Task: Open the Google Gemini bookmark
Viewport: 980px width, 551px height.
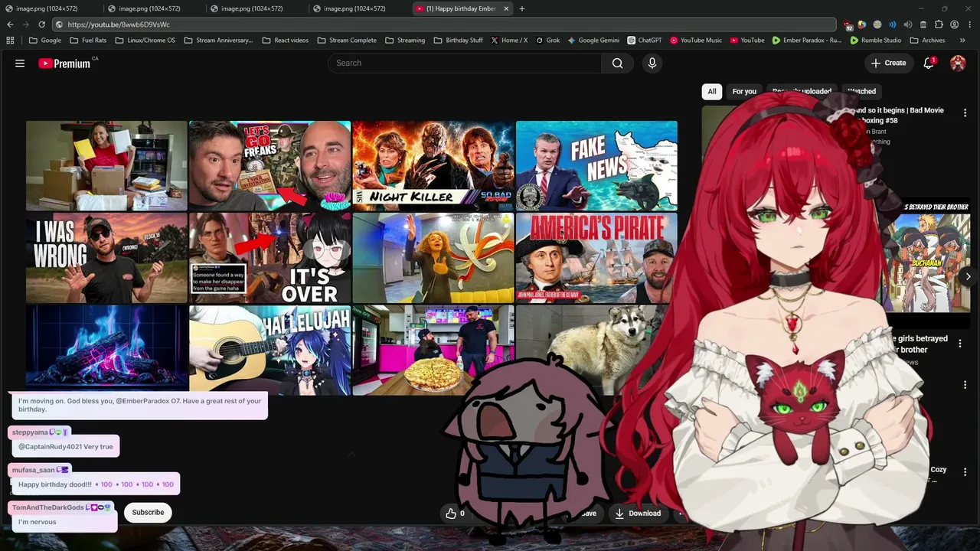Action: [593, 41]
